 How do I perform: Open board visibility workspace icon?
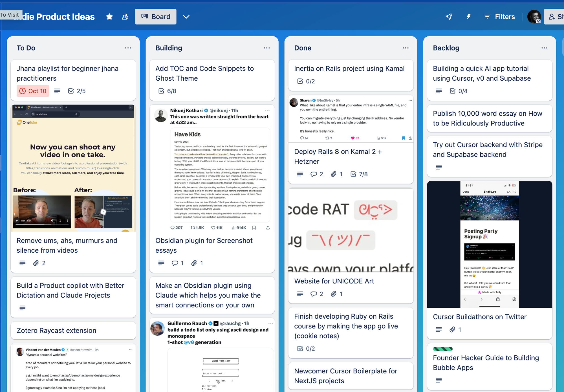point(125,17)
